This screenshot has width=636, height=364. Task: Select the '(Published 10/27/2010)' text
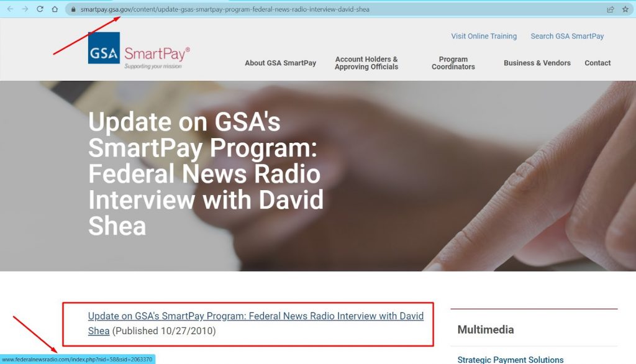[x=164, y=330]
